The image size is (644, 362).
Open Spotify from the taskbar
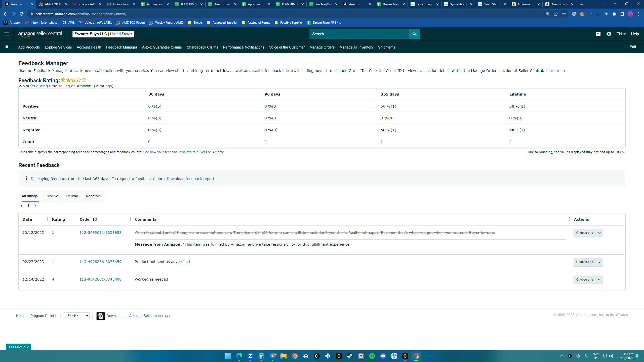click(x=372, y=356)
